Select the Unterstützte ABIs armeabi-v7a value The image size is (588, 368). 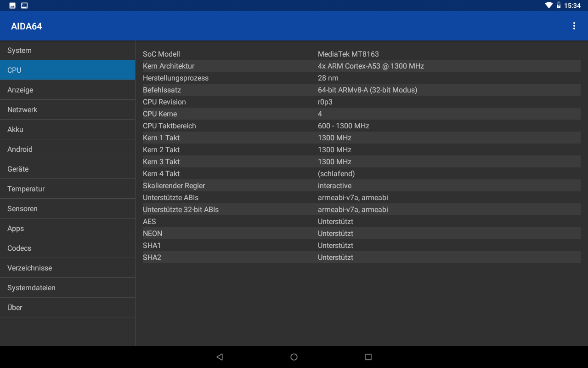tap(353, 198)
